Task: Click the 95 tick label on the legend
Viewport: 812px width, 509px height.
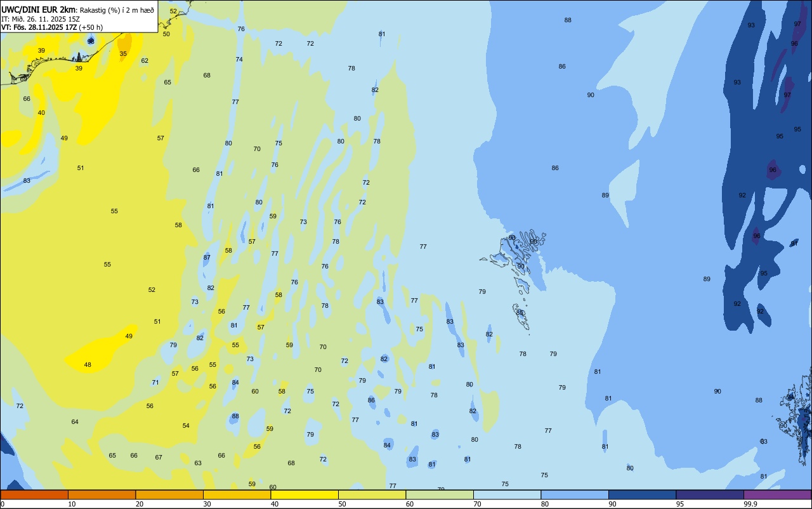Action: pos(679,504)
